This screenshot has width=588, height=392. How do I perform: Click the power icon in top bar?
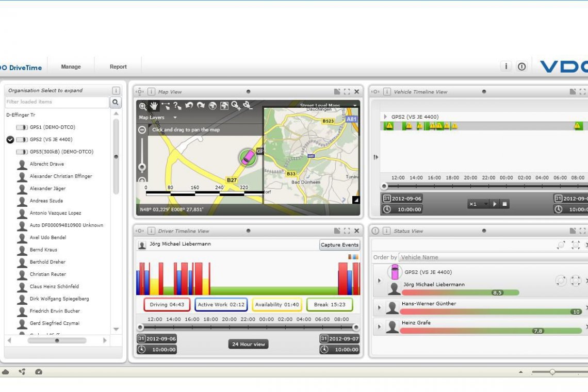(x=521, y=67)
